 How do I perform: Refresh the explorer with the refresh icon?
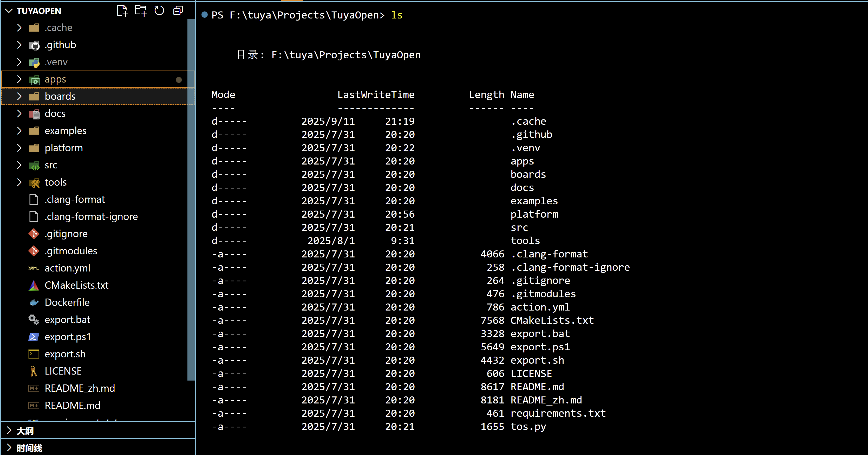(x=159, y=11)
